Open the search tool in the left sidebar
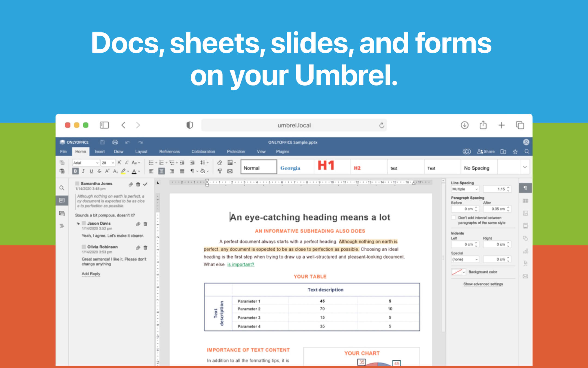 tap(62, 188)
